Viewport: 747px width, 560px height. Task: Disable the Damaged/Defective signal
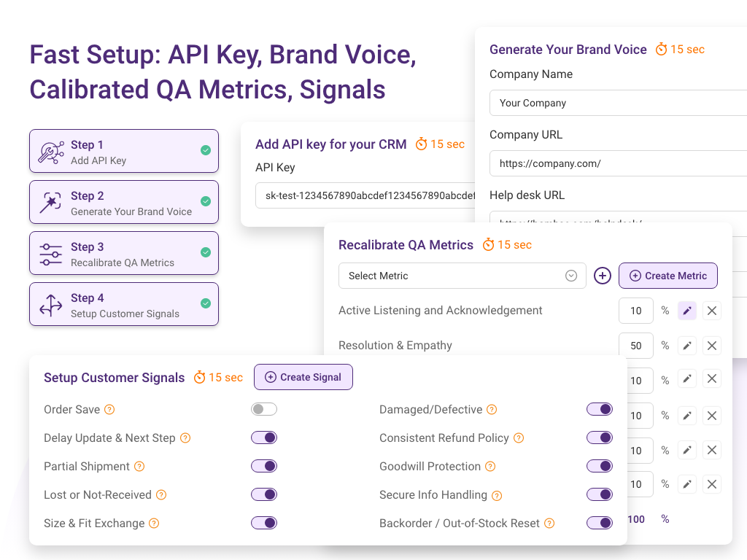point(599,409)
